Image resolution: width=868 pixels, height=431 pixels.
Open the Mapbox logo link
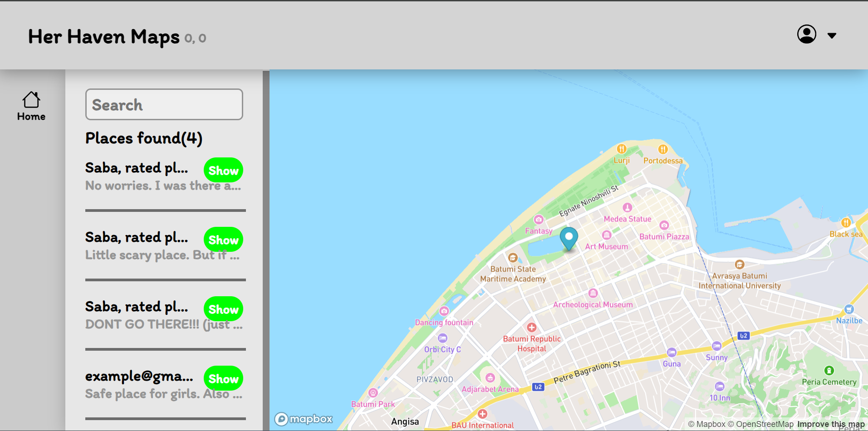(304, 419)
